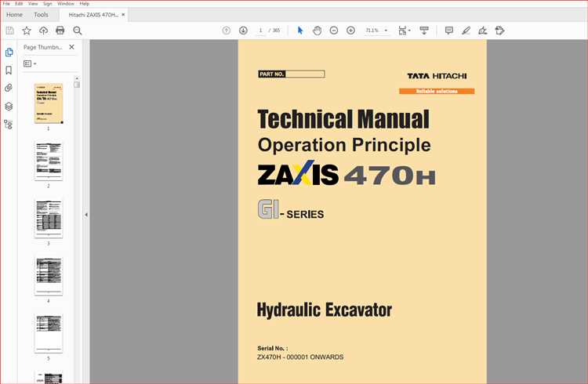
Task: Open the Attachments paperclip panel
Action: pos(9,88)
